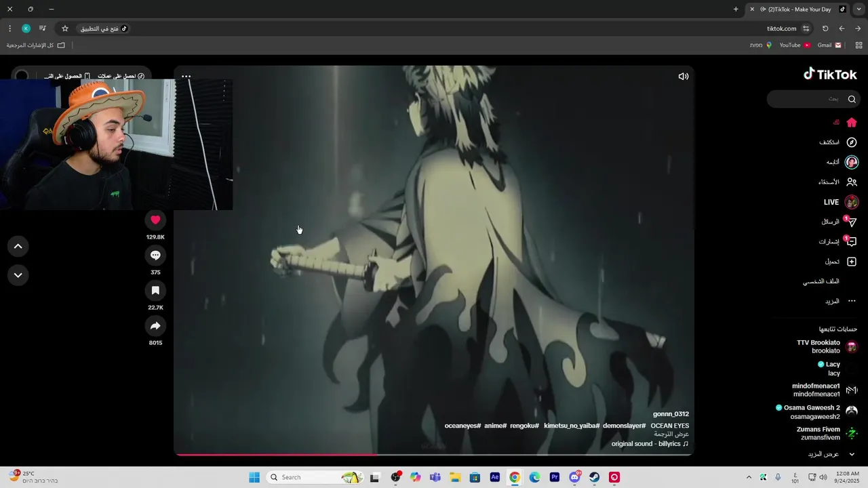
Task: Open After Effects from the taskbar
Action: [x=495, y=477]
